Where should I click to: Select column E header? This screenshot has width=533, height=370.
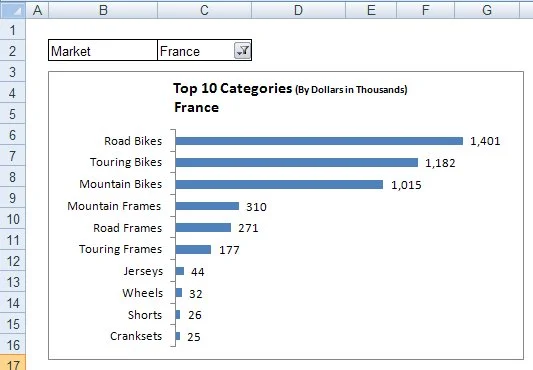pyautogui.click(x=371, y=10)
